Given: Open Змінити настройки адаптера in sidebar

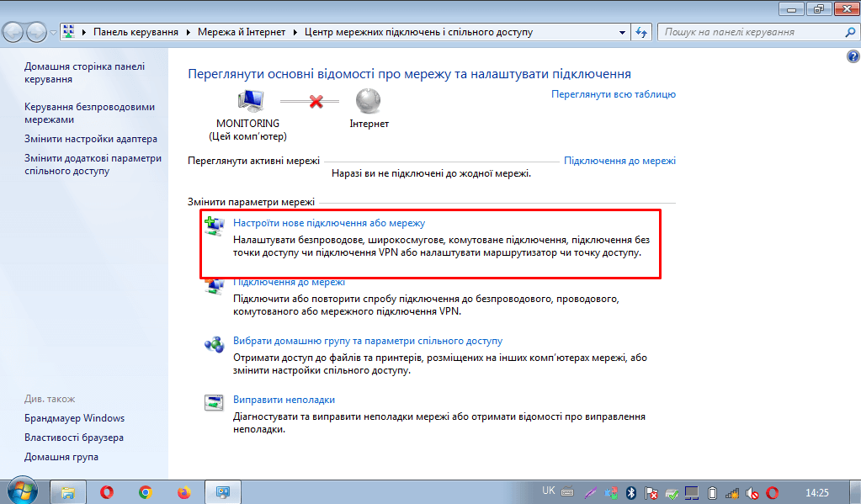Looking at the screenshot, I should (x=91, y=139).
